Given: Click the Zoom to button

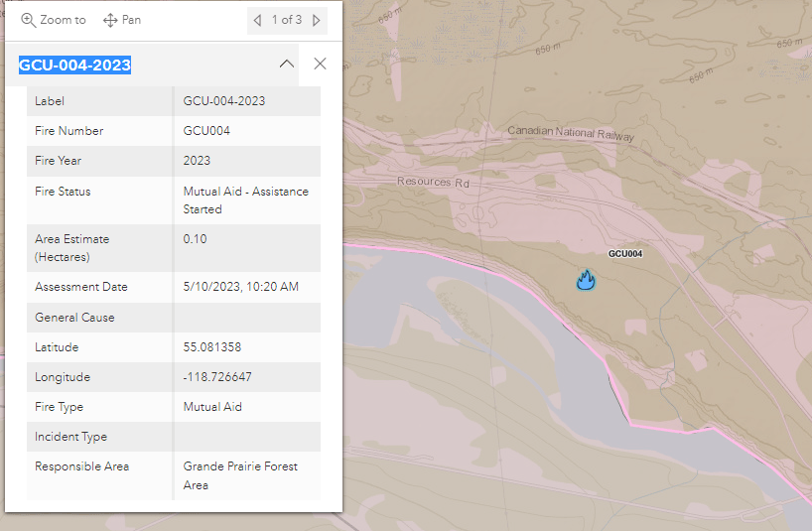Looking at the screenshot, I should 54,20.
